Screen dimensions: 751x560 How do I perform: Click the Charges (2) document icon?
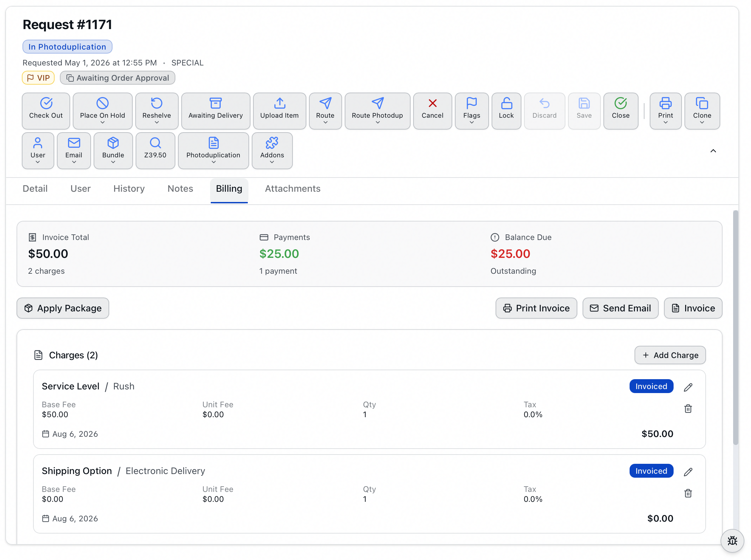tap(38, 355)
